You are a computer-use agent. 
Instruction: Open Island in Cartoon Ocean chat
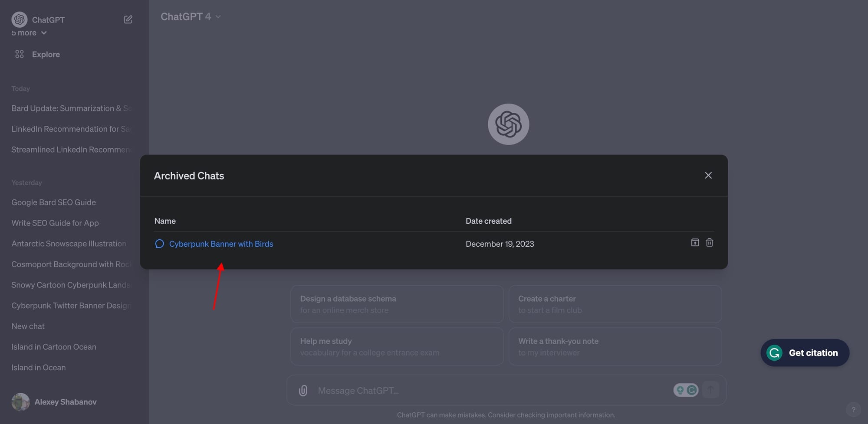(54, 347)
